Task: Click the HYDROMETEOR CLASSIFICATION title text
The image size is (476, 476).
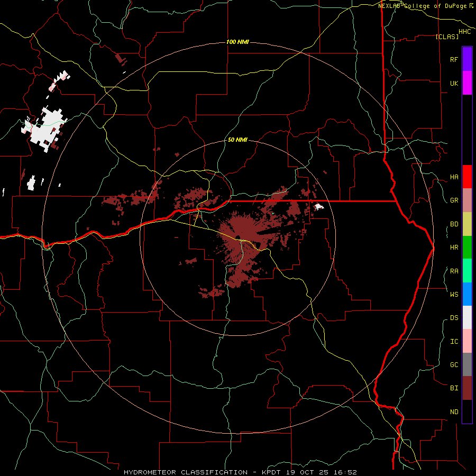Action: click(186, 472)
